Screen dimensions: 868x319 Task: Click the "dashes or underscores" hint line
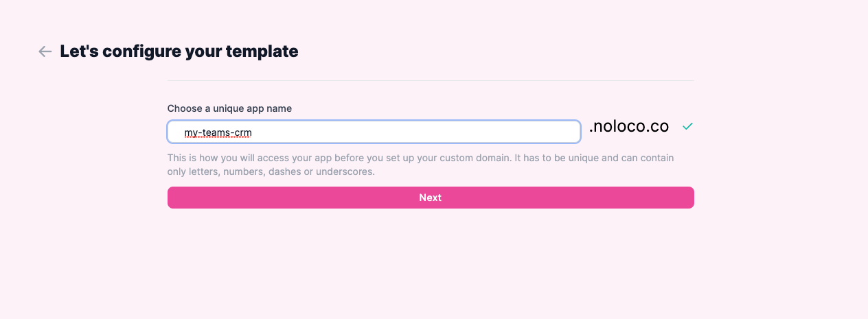(271, 172)
